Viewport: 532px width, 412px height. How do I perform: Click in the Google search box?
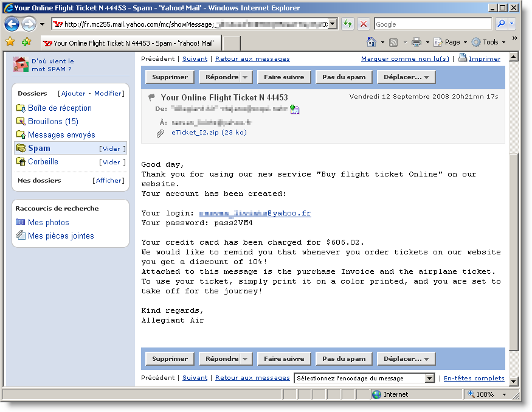(x=432, y=24)
